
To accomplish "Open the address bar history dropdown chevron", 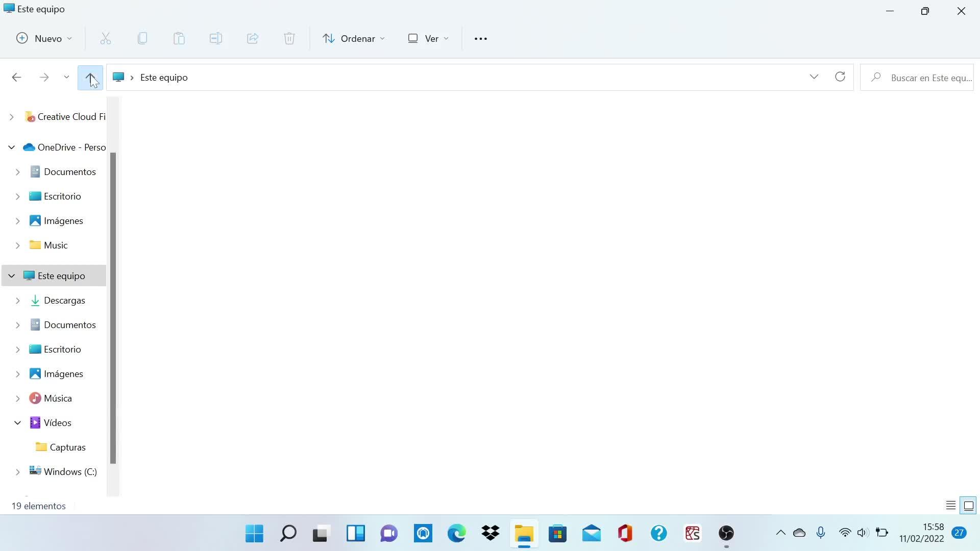I will [x=814, y=77].
